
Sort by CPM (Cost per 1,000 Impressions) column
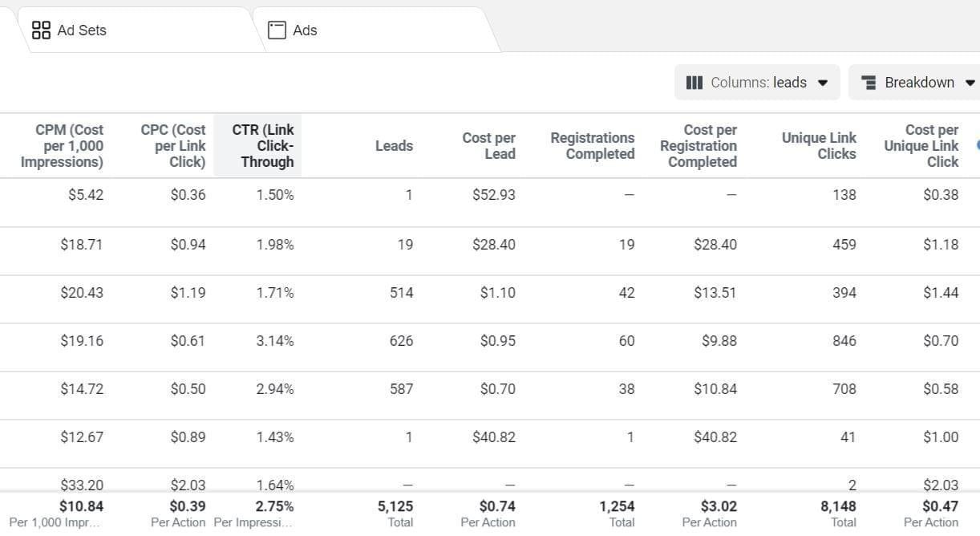coord(63,146)
